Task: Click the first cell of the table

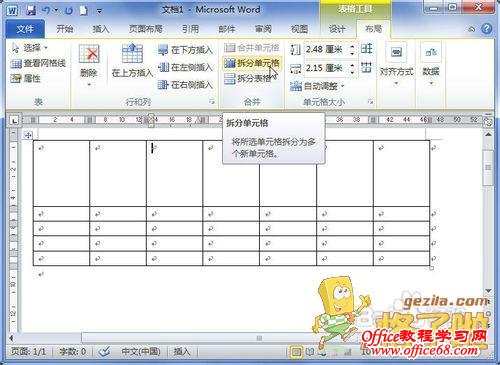Action: point(61,173)
